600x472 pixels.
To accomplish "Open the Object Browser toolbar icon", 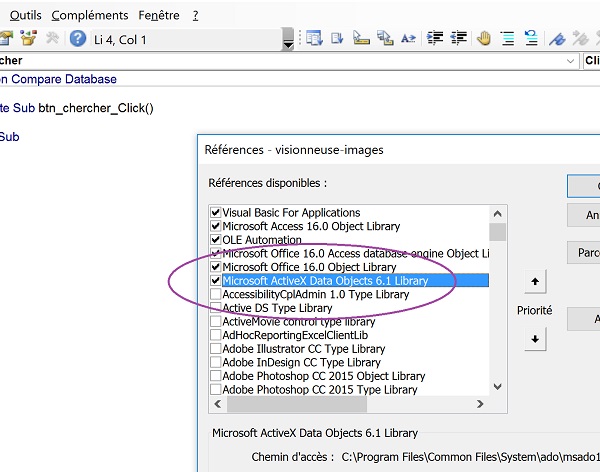I will point(28,38).
